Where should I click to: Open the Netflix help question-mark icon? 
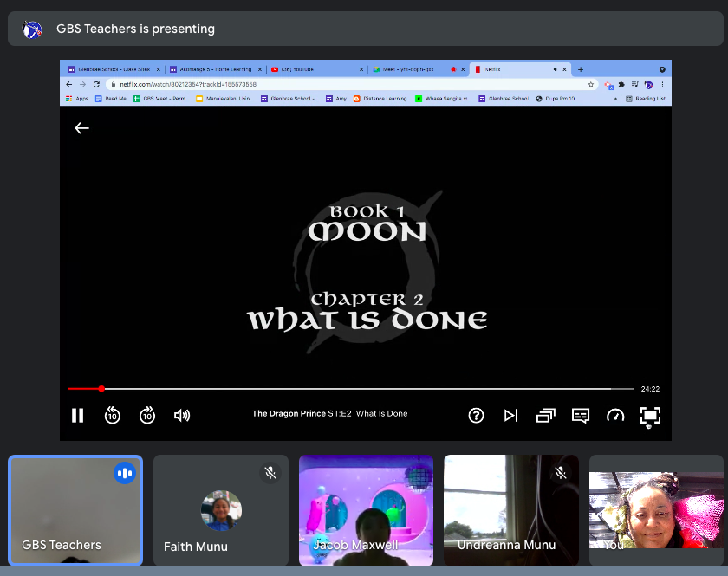(476, 416)
